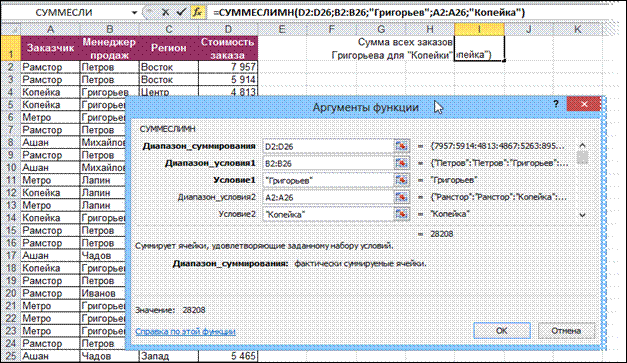627x363 pixels.
Task: Select Ашан cell in row 8
Action: [x=50, y=142]
